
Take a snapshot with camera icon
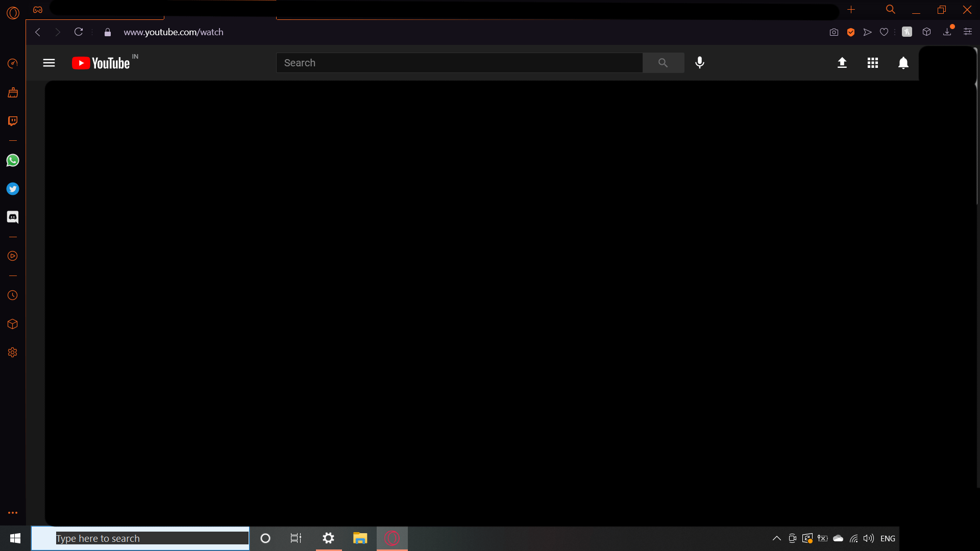point(834,32)
